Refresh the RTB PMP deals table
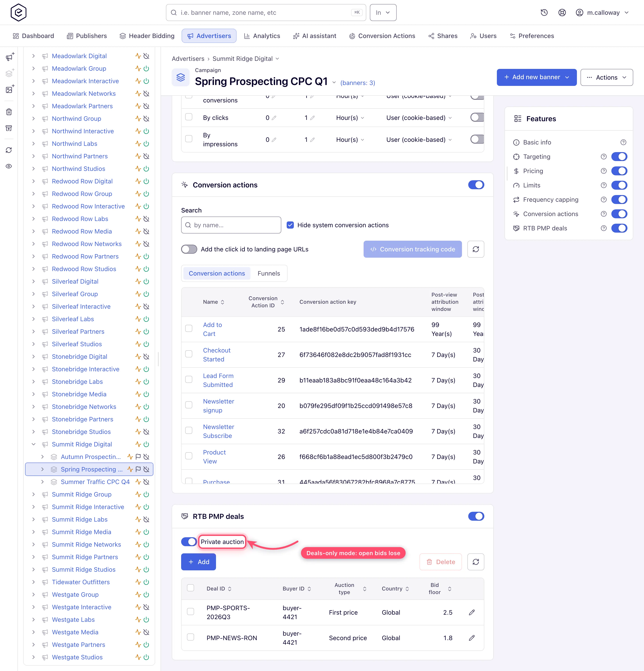This screenshot has width=644, height=671. (x=476, y=562)
